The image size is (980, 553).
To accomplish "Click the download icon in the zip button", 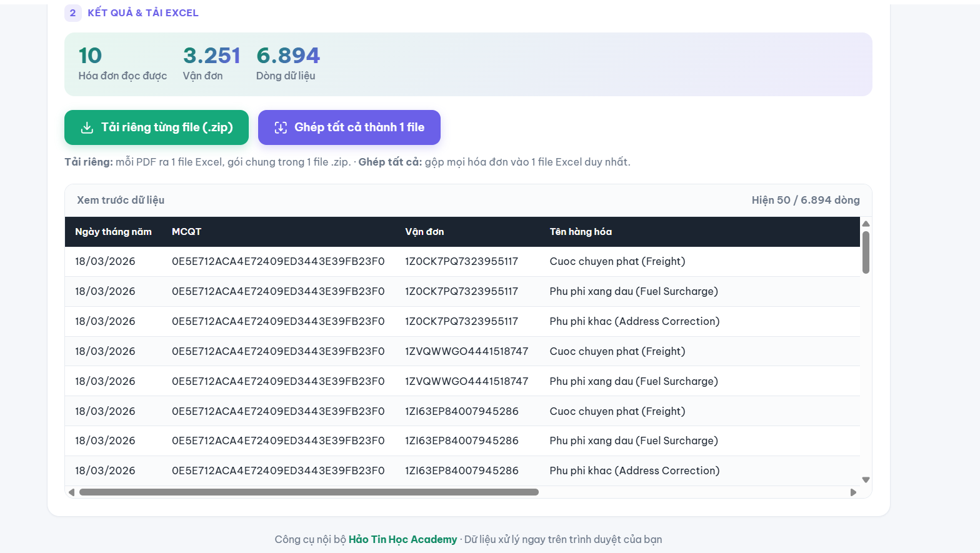I will 87,127.
